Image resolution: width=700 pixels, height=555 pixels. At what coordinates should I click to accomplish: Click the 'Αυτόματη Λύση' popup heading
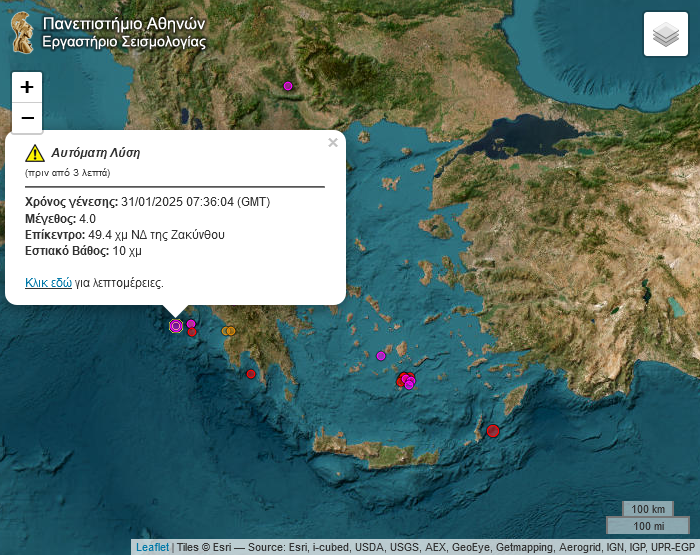96,153
